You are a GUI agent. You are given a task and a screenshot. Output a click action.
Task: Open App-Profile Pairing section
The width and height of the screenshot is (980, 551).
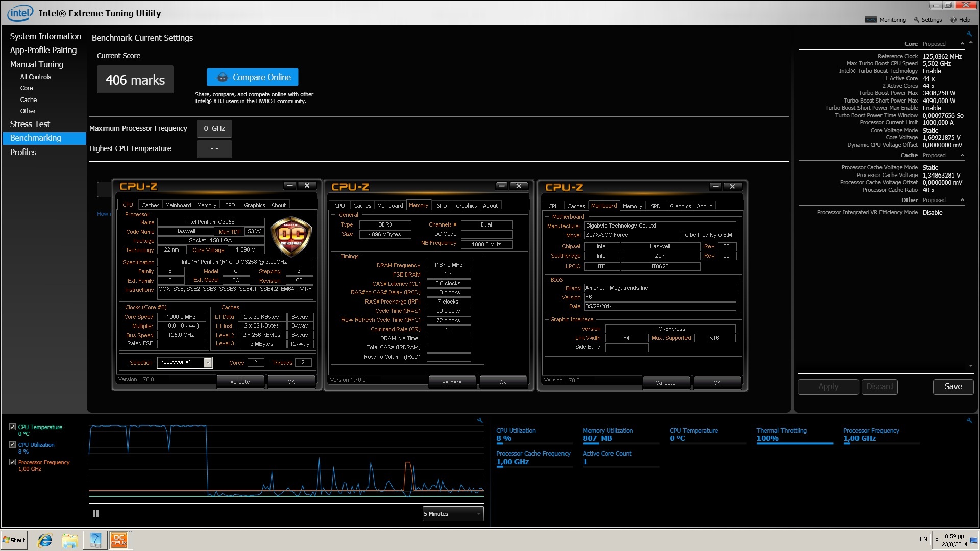(x=43, y=51)
